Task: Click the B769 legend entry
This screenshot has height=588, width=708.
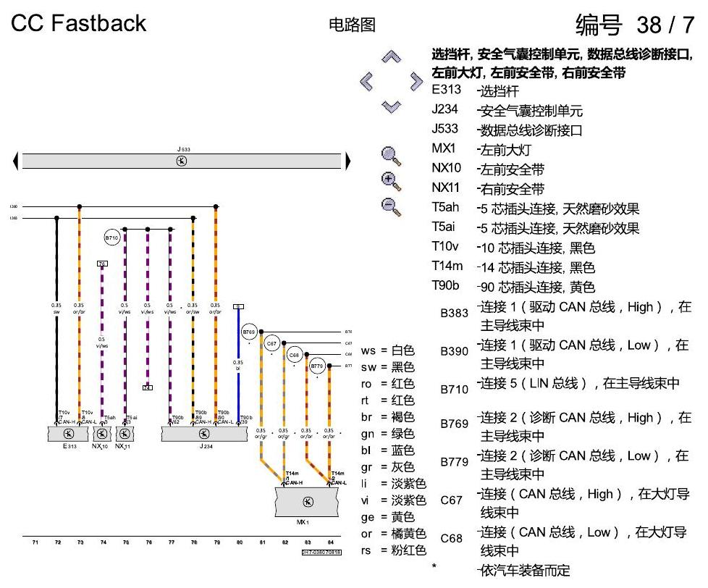Action: pos(566,427)
